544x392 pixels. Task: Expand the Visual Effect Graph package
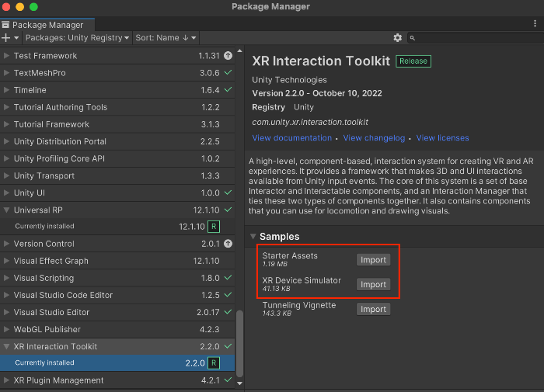(x=6, y=261)
